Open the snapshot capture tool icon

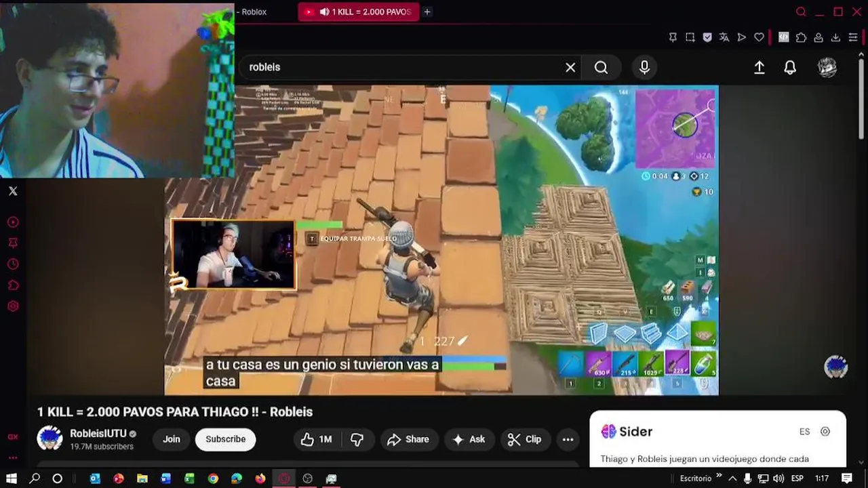pyautogui.click(x=690, y=37)
